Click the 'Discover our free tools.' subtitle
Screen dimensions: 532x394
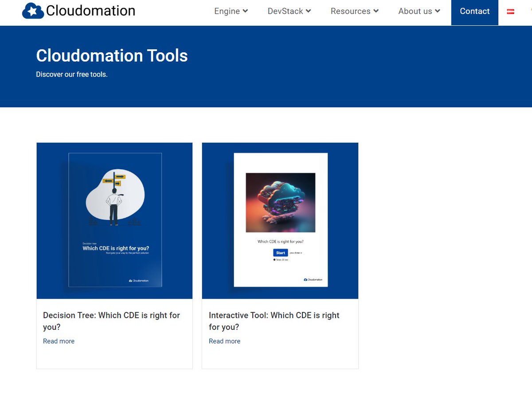(x=72, y=74)
